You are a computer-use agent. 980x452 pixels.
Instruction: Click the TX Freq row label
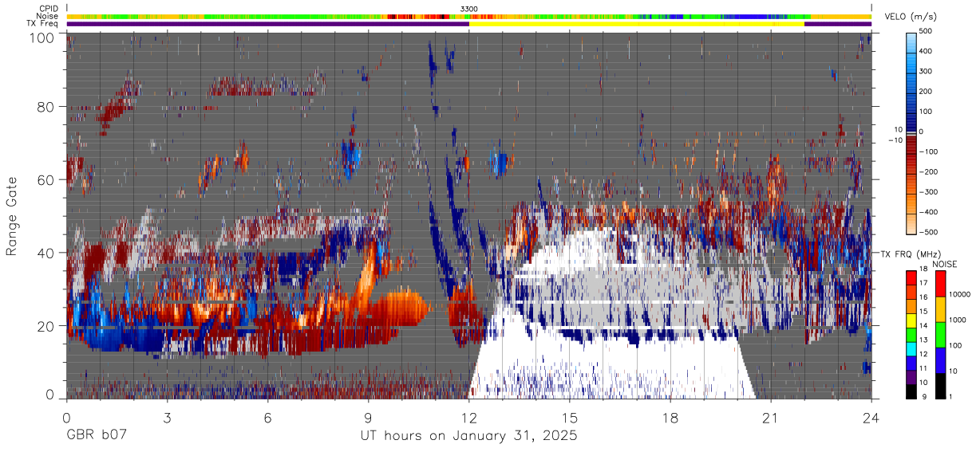pyautogui.click(x=43, y=24)
